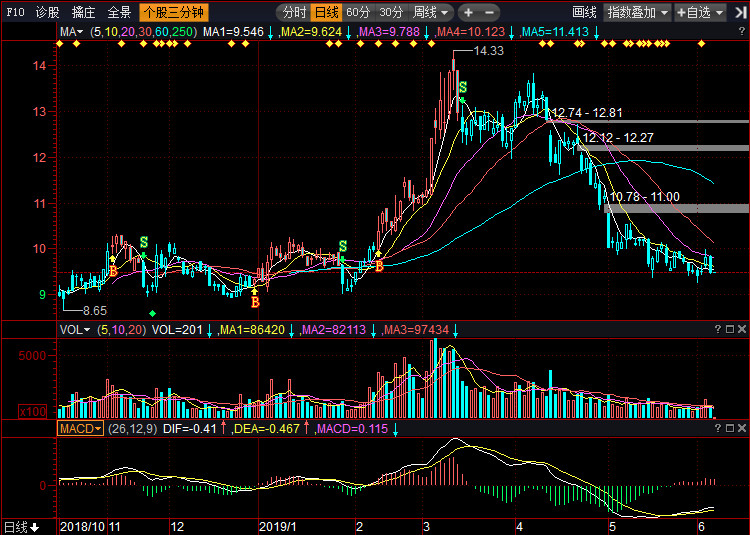Screen dimensions: 750x535
Task: Click the red B buy signal at January 2019 low
Action: (255, 301)
